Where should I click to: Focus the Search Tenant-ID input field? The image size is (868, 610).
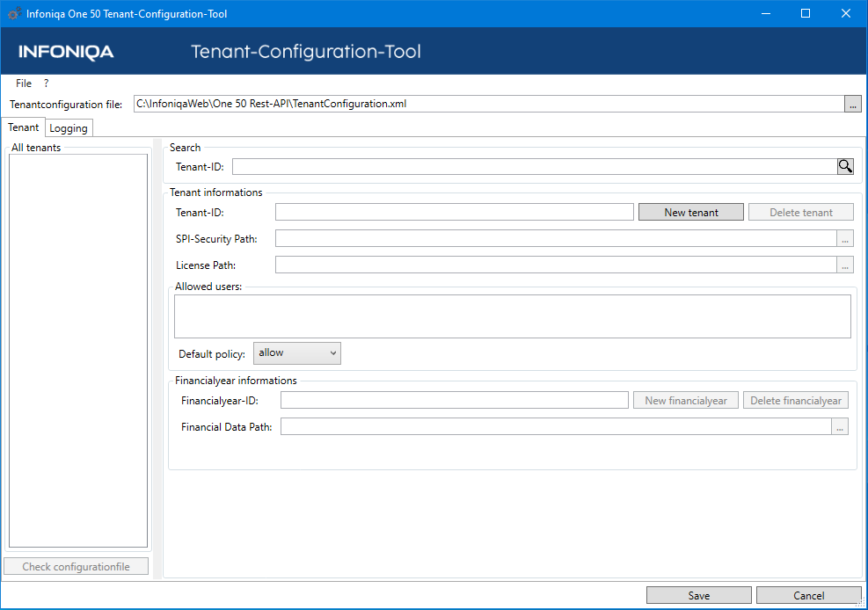[535, 166]
